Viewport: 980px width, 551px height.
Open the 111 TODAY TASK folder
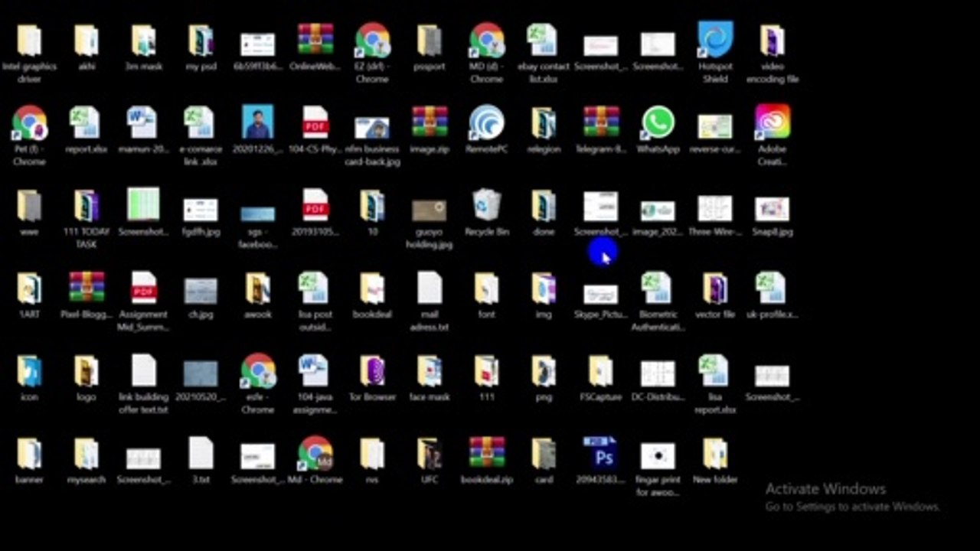(x=86, y=206)
